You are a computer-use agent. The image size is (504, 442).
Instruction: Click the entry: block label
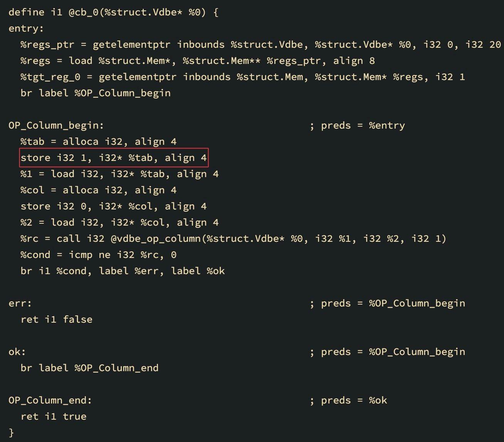coord(26,28)
